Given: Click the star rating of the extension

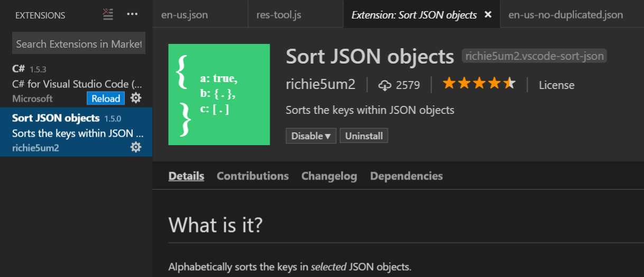Looking at the screenshot, I should pos(479,84).
